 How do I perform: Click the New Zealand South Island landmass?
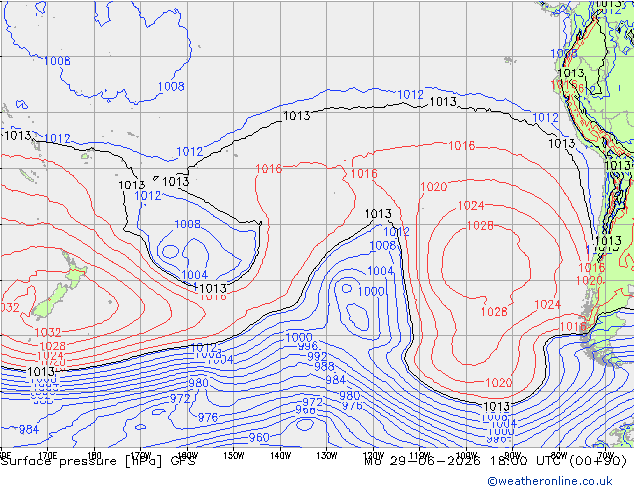point(51,301)
